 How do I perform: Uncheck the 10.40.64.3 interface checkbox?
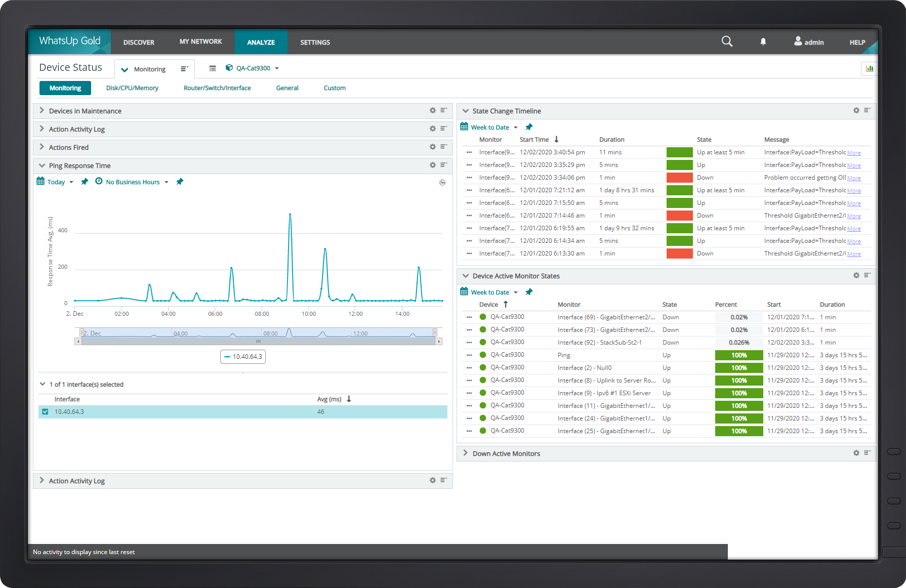[x=45, y=411]
